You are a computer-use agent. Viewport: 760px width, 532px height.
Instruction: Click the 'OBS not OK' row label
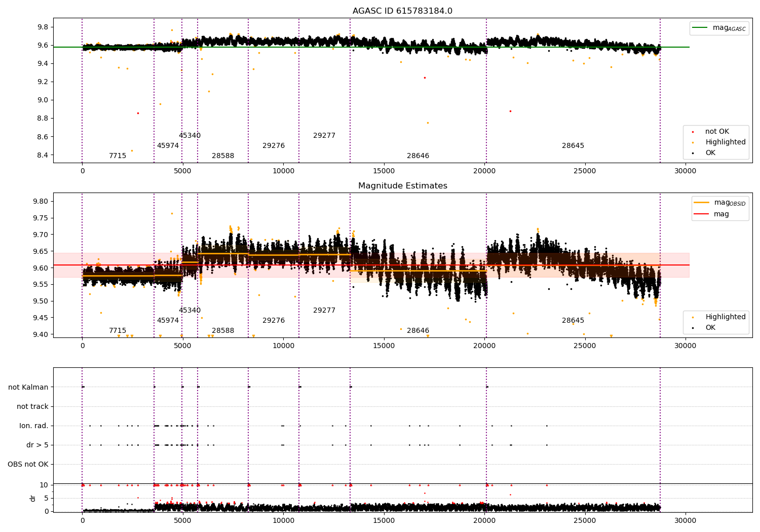[28, 464]
